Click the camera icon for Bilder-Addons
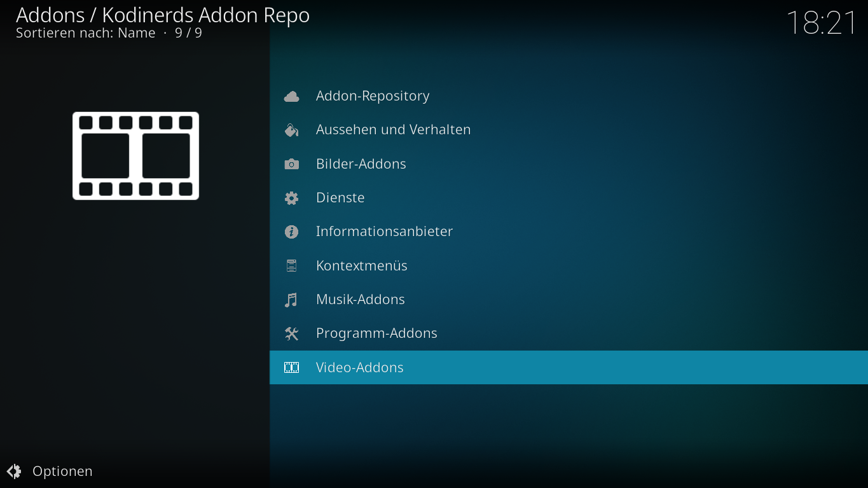The height and width of the screenshot is (488, 868). 291,164
